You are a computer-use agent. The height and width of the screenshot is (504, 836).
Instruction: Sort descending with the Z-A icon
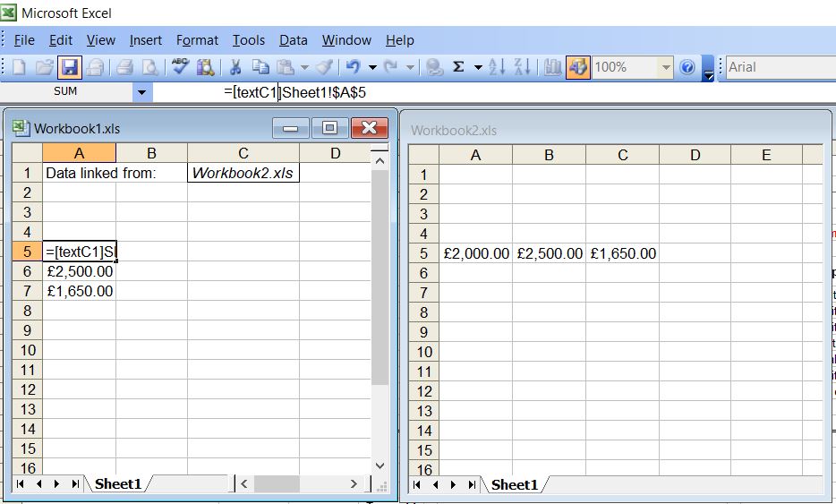pos(524,67)
